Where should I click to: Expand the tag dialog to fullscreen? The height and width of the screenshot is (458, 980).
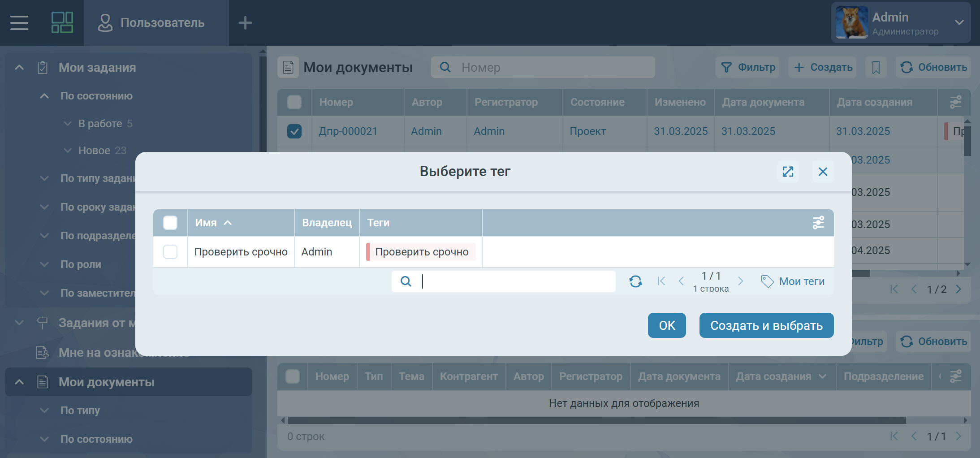pos(788,172)
